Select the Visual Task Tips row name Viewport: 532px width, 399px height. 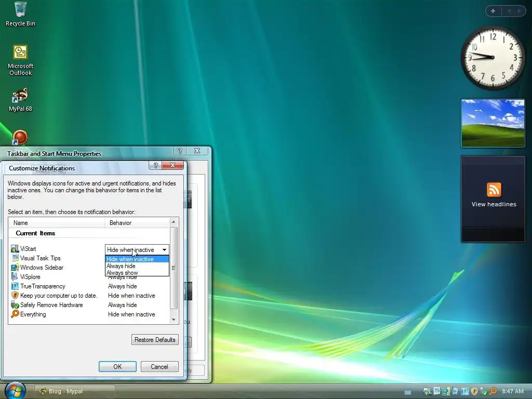41,258
